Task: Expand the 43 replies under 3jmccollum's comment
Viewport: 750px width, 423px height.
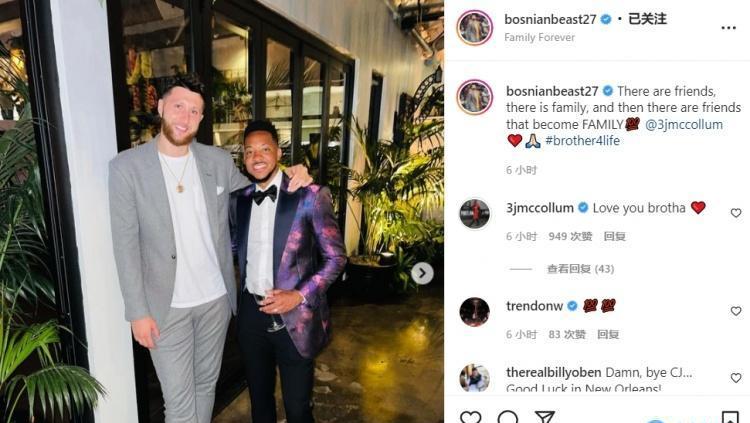Action: pyautogui.click(x=580, y=269)
